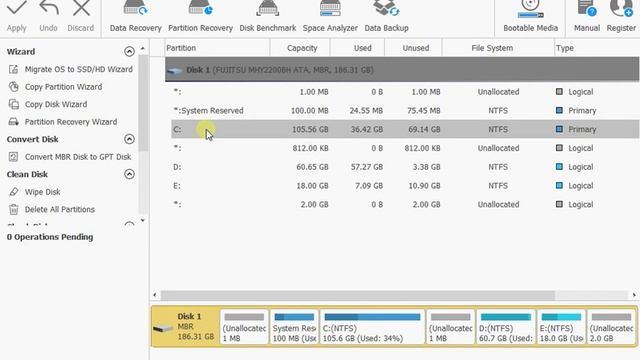Click Logical type icon in D: row
Viewport: 640px width, 360px height.
(559, 167)
